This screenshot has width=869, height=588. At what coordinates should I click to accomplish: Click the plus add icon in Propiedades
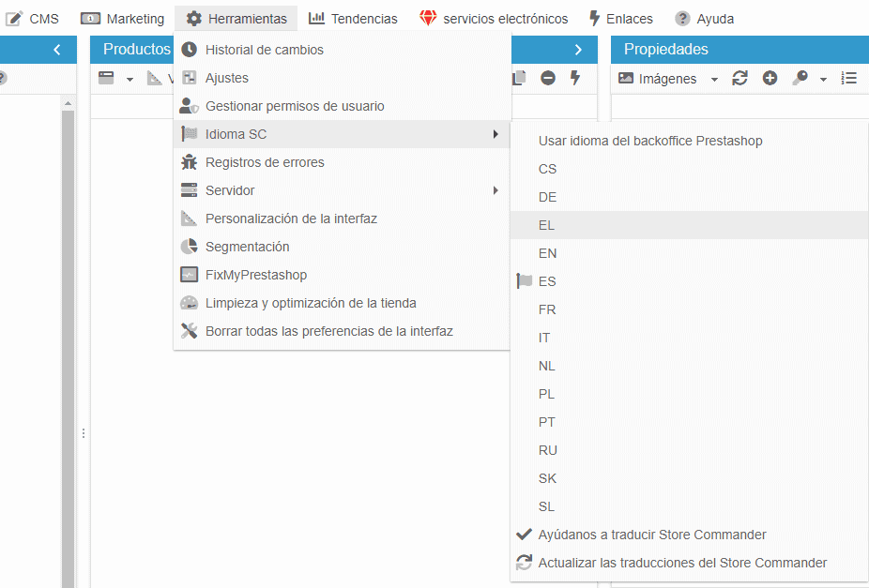[770, 79]
